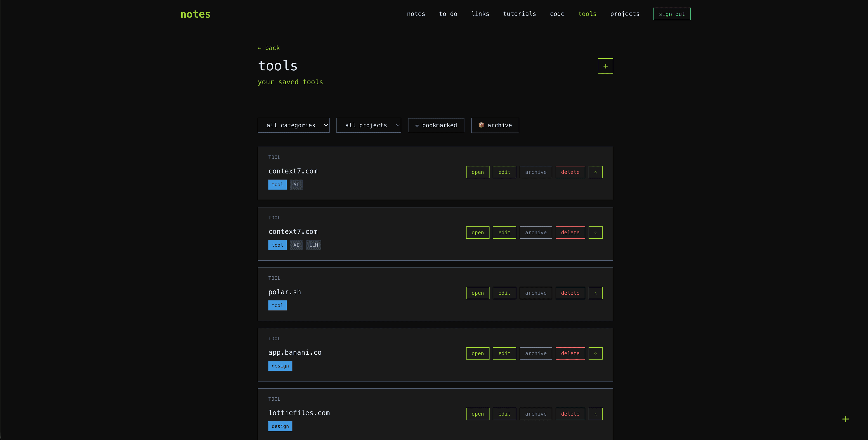
Task: Select the tools nav item
Action: (x=587, y=14)
